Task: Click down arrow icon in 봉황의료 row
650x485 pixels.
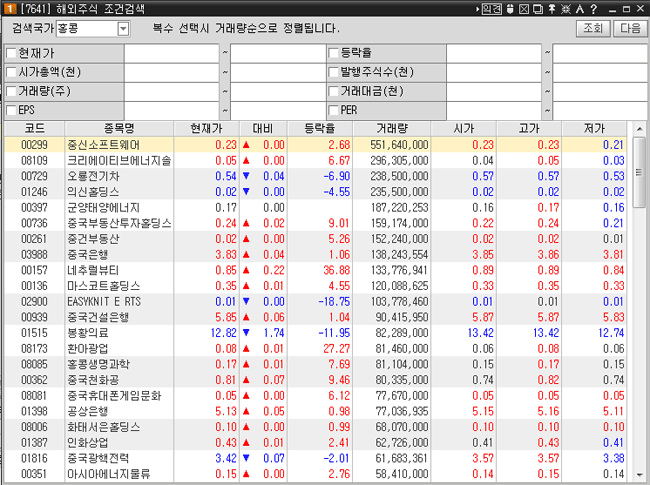Action: pyautogui.click(x=246, y=333)
